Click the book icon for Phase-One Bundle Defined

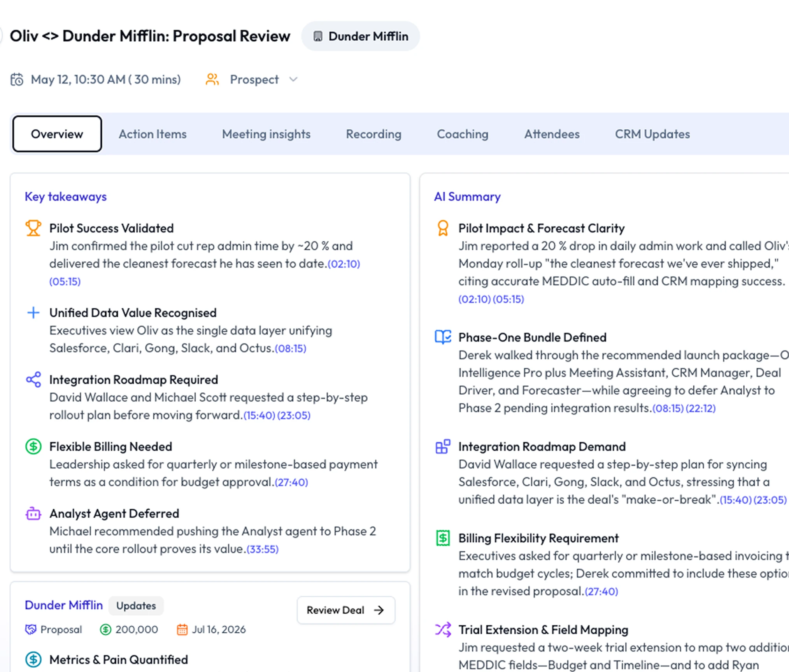[x=443, y=337]
